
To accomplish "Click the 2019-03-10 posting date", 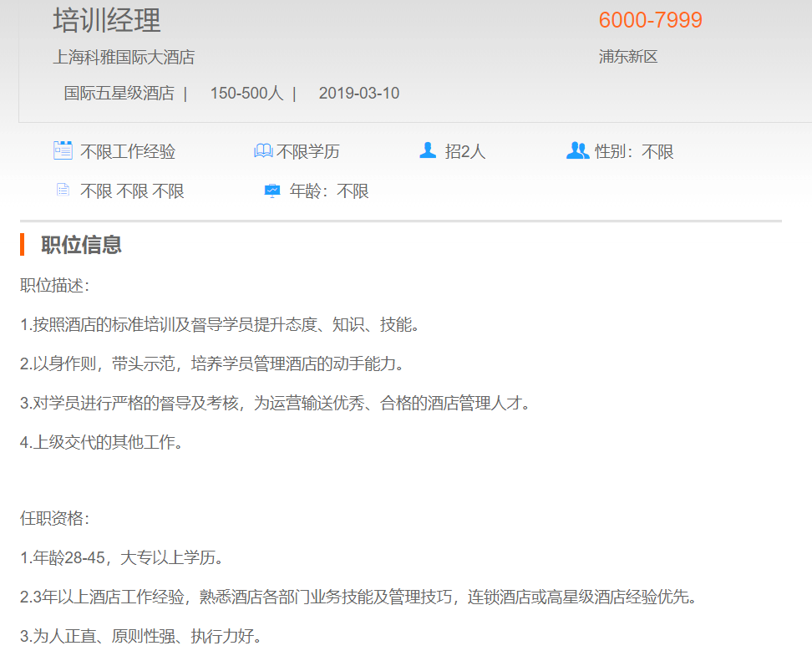I will pos(358,94).
